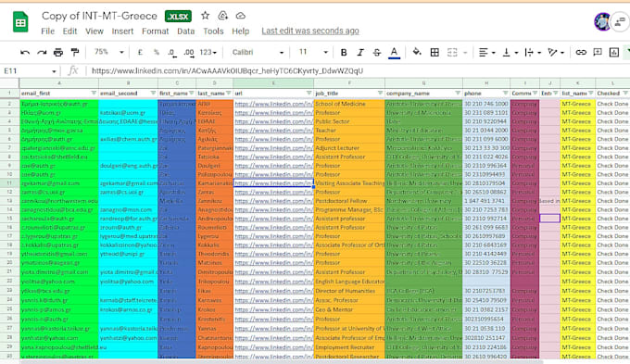Open the borders tool
Viewport: 630px width, 364px height.
435,52
